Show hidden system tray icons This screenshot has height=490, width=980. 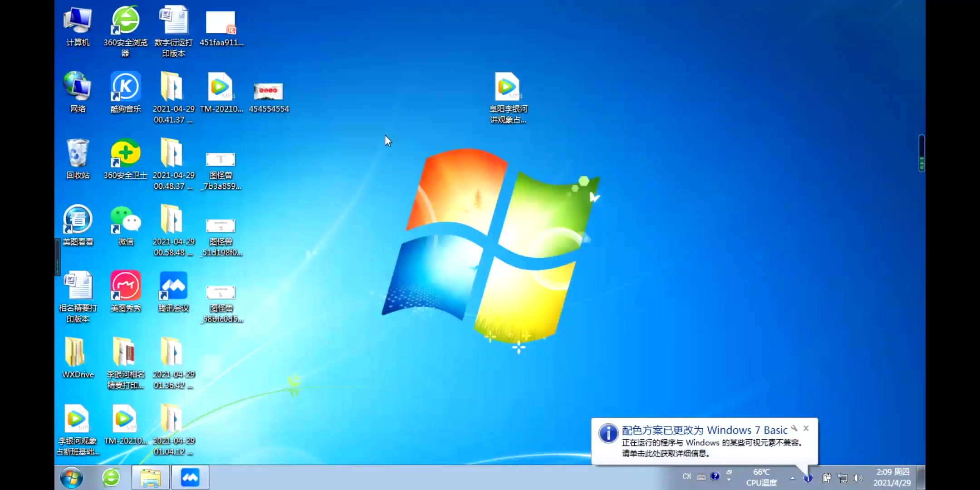point(792,478)
